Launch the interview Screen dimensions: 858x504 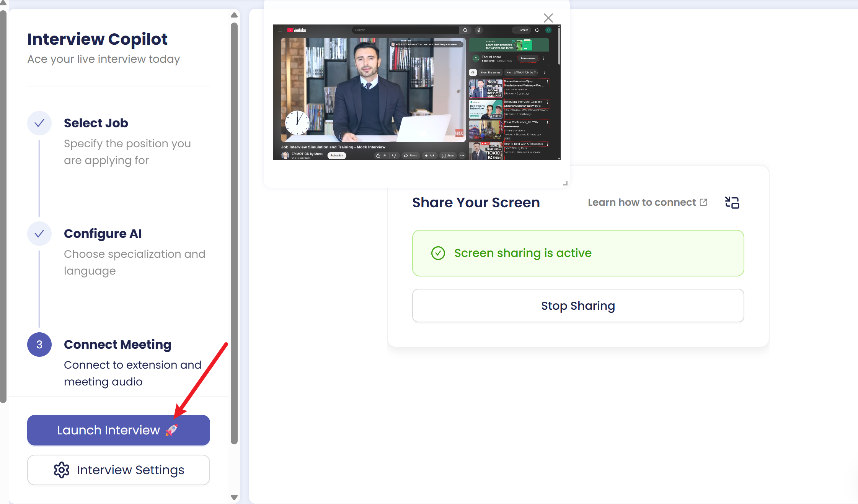(109, 430)
